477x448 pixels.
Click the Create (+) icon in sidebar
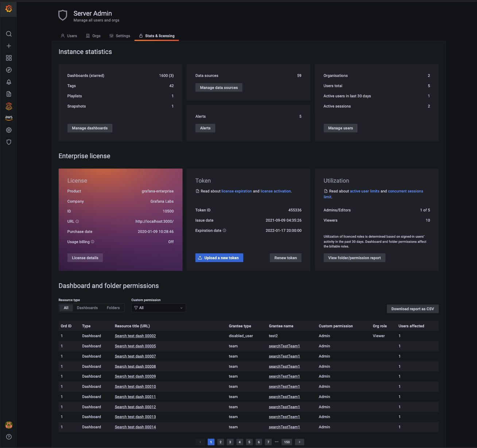click(9, 46)
